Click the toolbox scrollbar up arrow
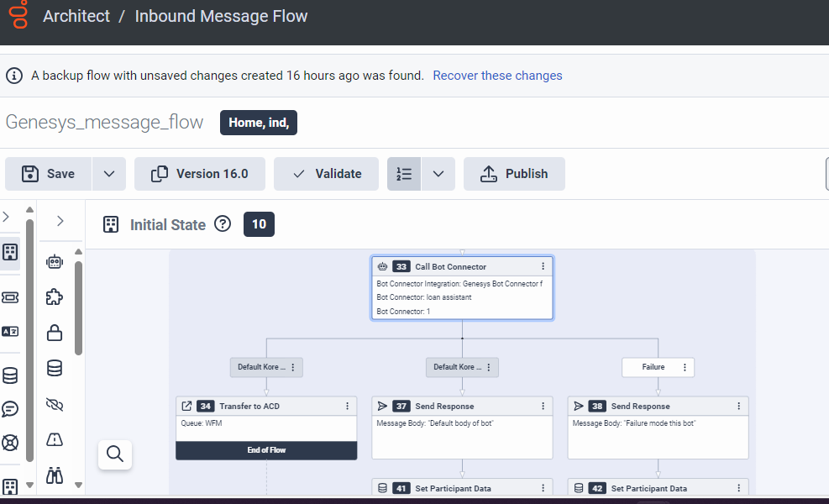The height and width of the screenshot is (504, 829). click(x=78, y=252)
